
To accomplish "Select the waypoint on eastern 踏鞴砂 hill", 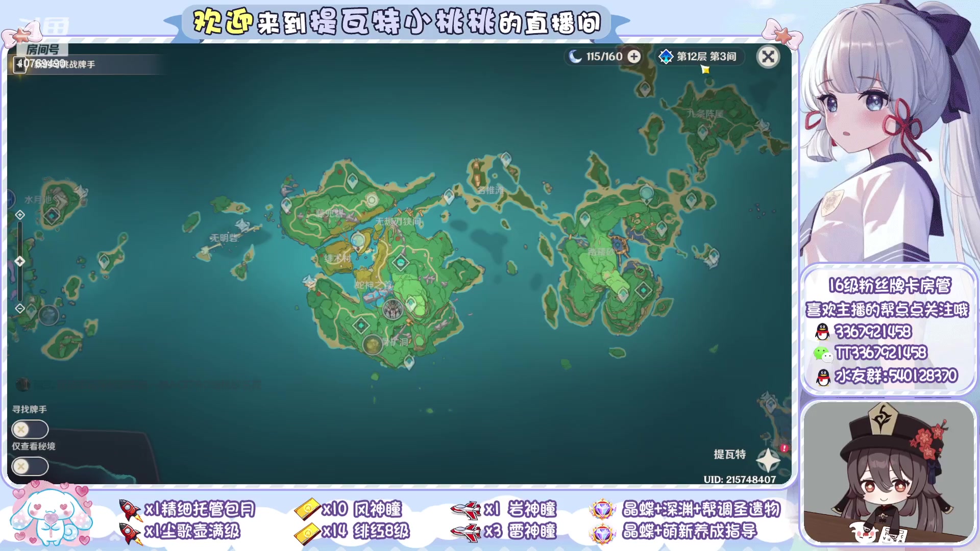I will pos(661,228).
